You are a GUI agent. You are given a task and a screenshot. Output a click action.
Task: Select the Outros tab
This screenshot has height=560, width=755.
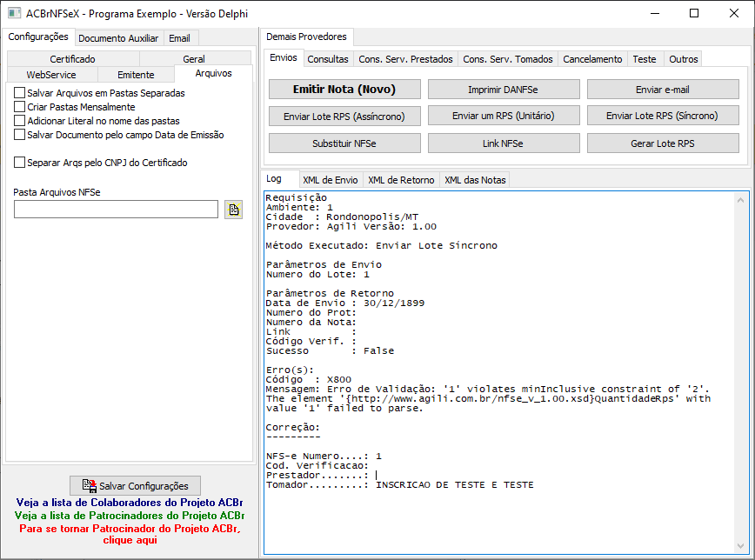pos(684,59)
